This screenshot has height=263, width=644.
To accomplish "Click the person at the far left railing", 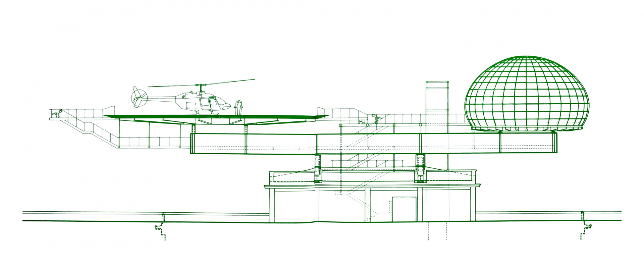I will [x=59, y=114].
